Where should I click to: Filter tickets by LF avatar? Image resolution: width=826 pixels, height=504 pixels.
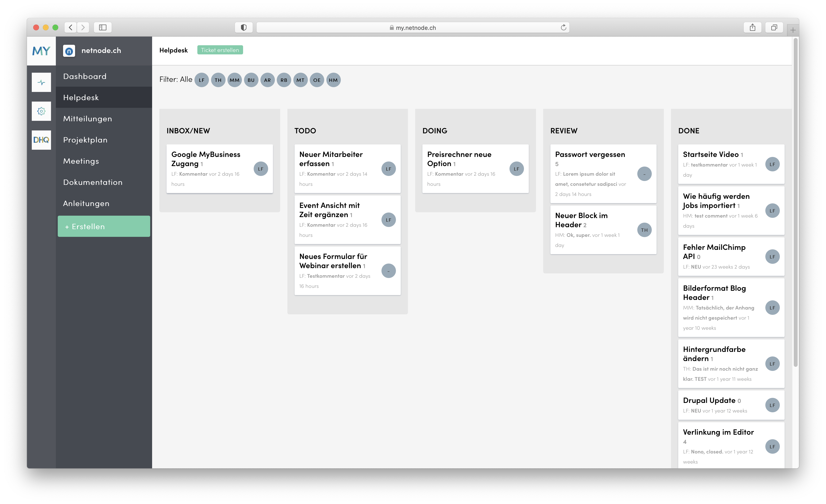click(201, 80)
